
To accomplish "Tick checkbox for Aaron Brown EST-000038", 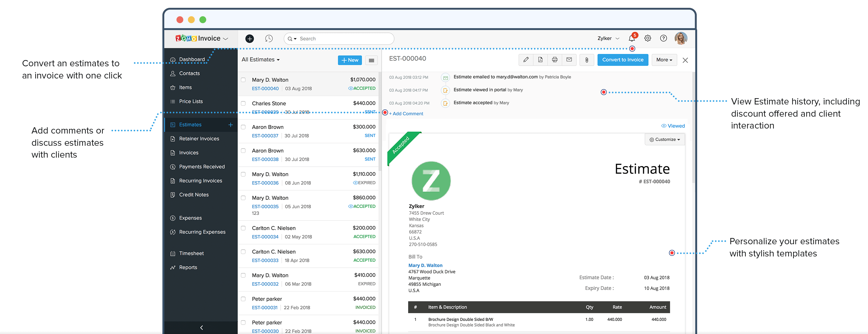I will coord(243,150).
